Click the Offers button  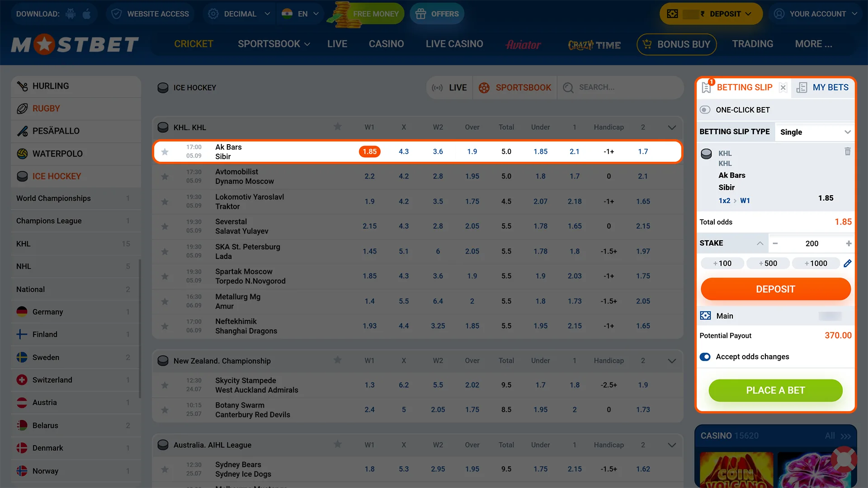pos(437,14)
